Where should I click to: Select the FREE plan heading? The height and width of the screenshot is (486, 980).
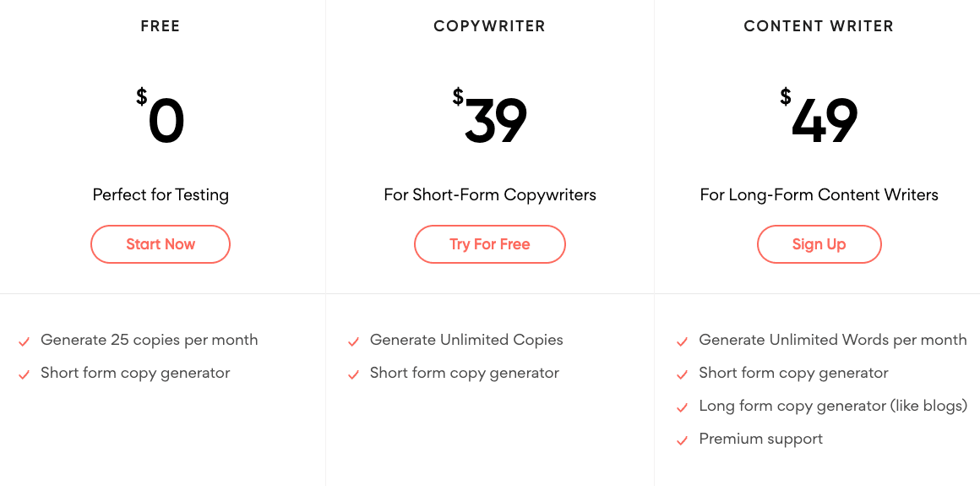tap(161, 26)
